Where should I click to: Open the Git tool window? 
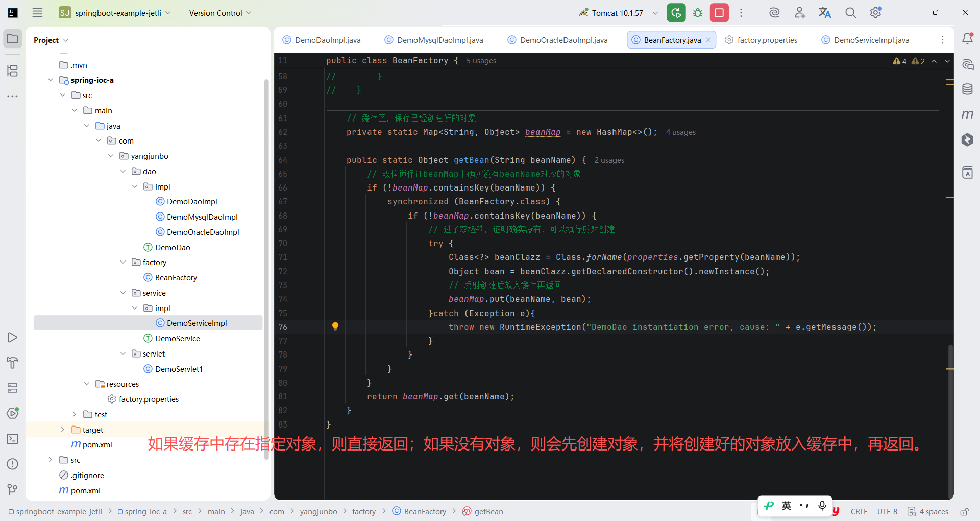[13, 489]
